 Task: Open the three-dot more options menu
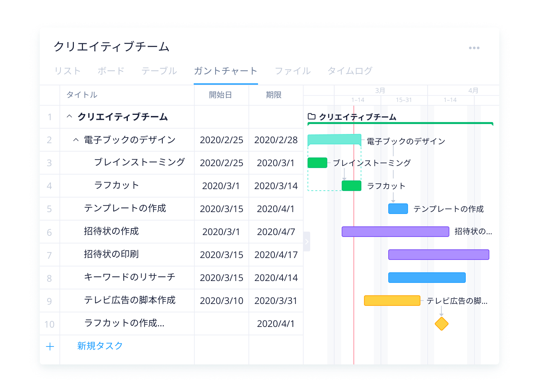[474, 48]
